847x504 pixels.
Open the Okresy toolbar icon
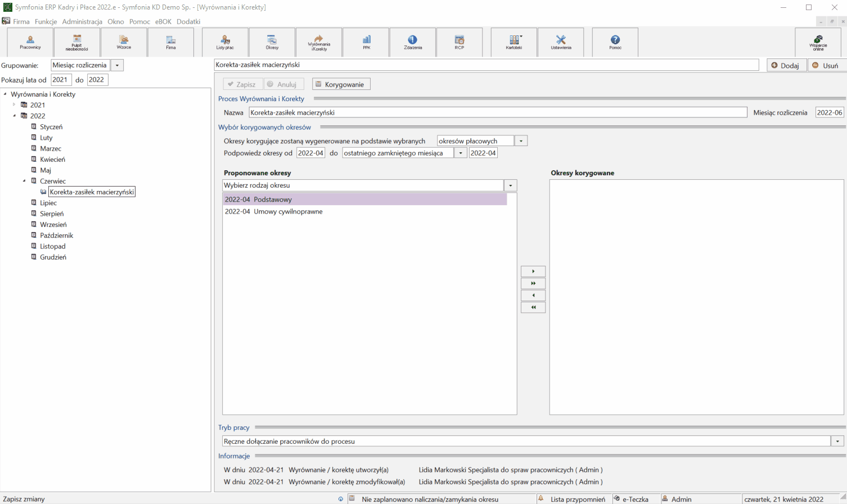tap(272, 42)
